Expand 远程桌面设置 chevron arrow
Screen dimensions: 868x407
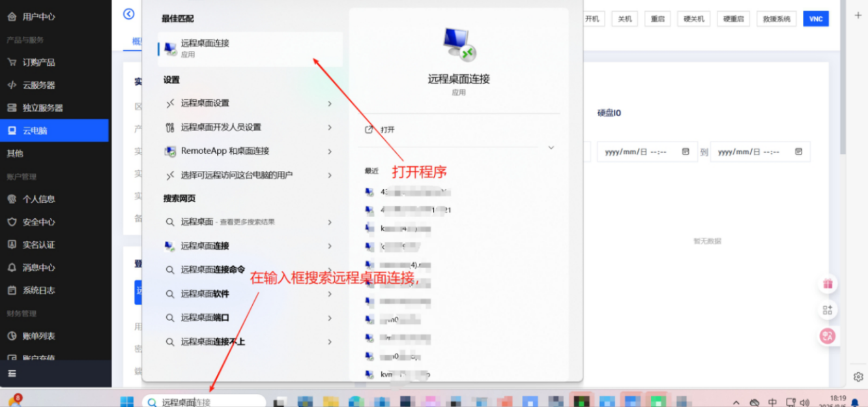[x=330, y=104]
